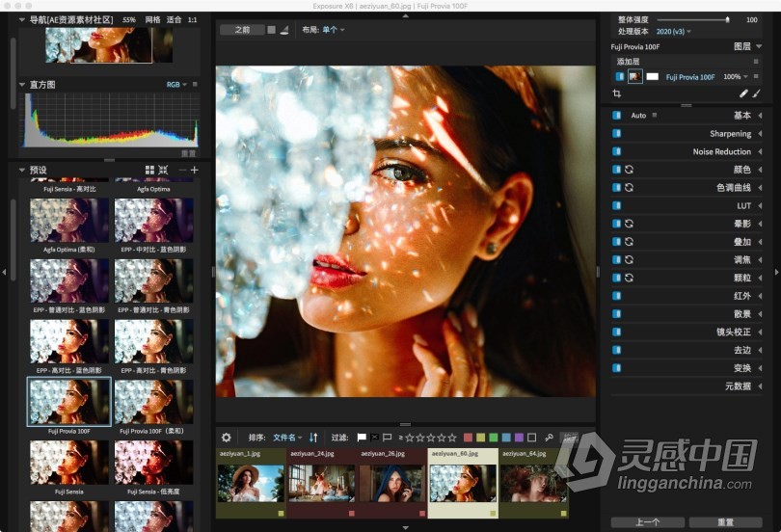Open filmstrip settings gear
Screen dimensions: 781x532
point(227,438)
